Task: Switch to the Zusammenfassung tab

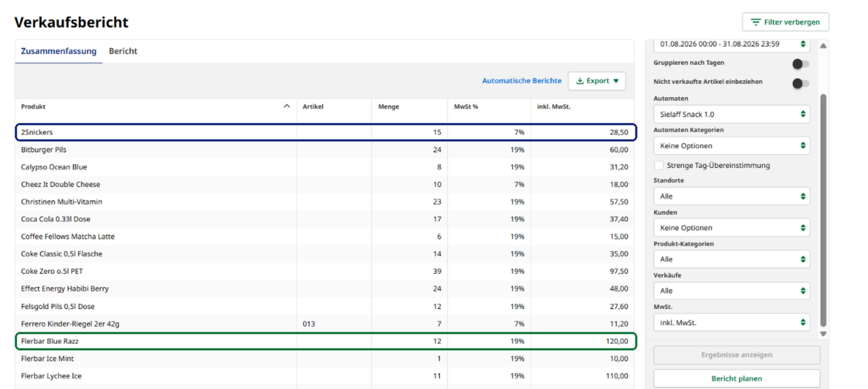Action: point(59,51)
